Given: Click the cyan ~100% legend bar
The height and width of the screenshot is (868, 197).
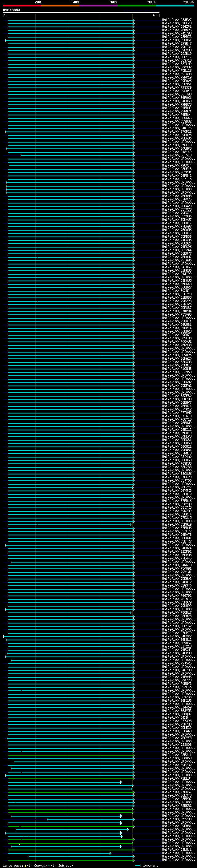Looking at the screenshot, I should click(175, 6).
